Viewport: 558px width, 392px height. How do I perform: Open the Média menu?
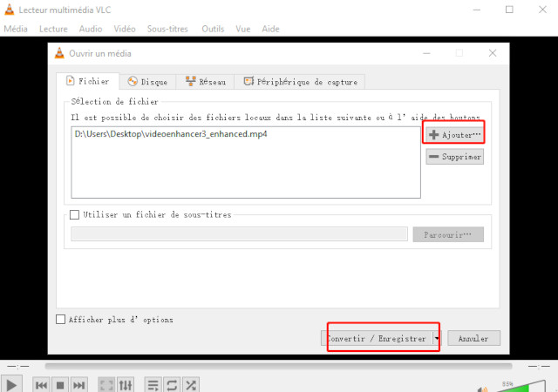click(16, 29)
